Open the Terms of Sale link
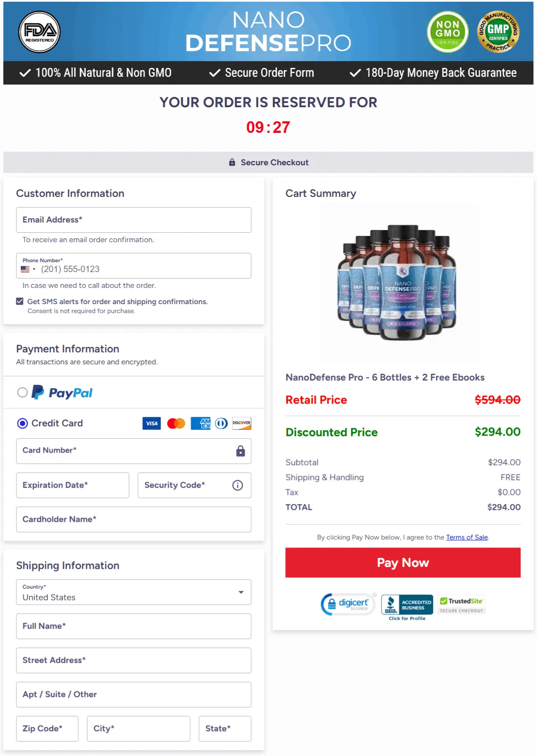The width and height of the screenshot is (537, 756). 467,537
